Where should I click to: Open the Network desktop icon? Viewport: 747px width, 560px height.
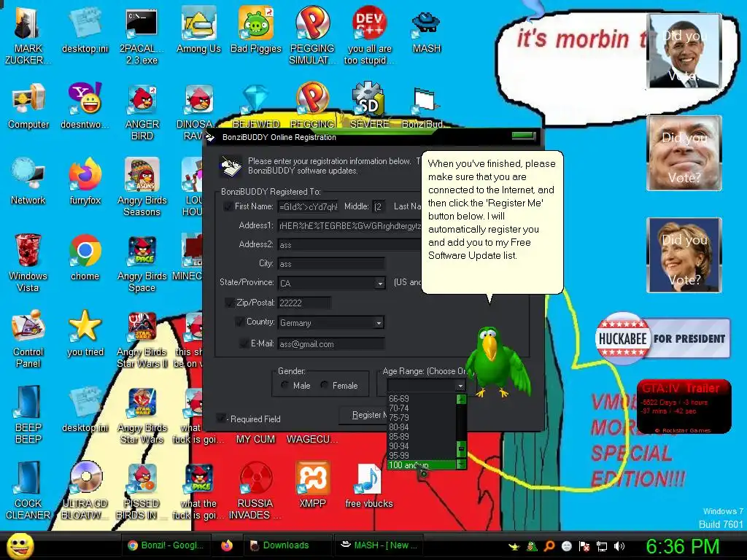coord(28,182)
